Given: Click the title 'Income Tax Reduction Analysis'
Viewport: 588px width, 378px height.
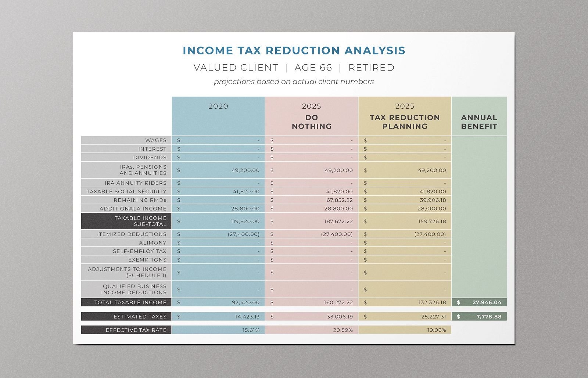Looking at the screenshot, I should click(294, 50).
